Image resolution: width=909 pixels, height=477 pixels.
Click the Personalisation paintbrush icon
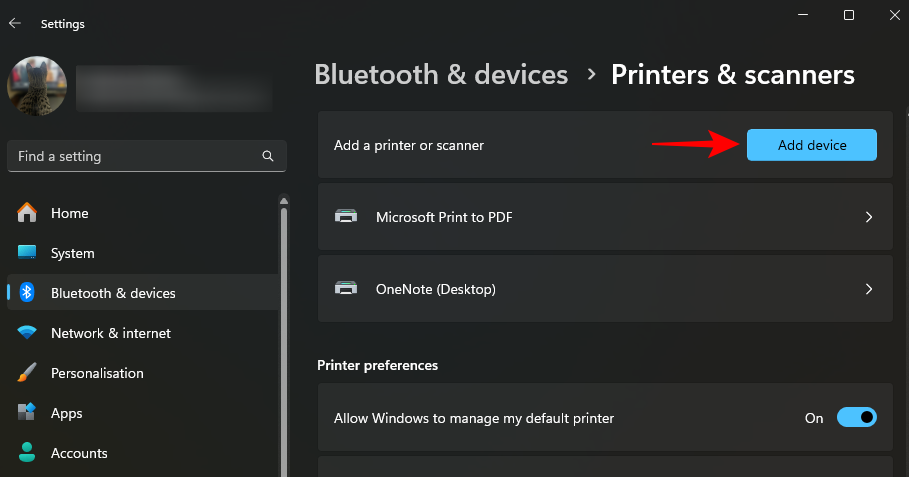[27, 373]
